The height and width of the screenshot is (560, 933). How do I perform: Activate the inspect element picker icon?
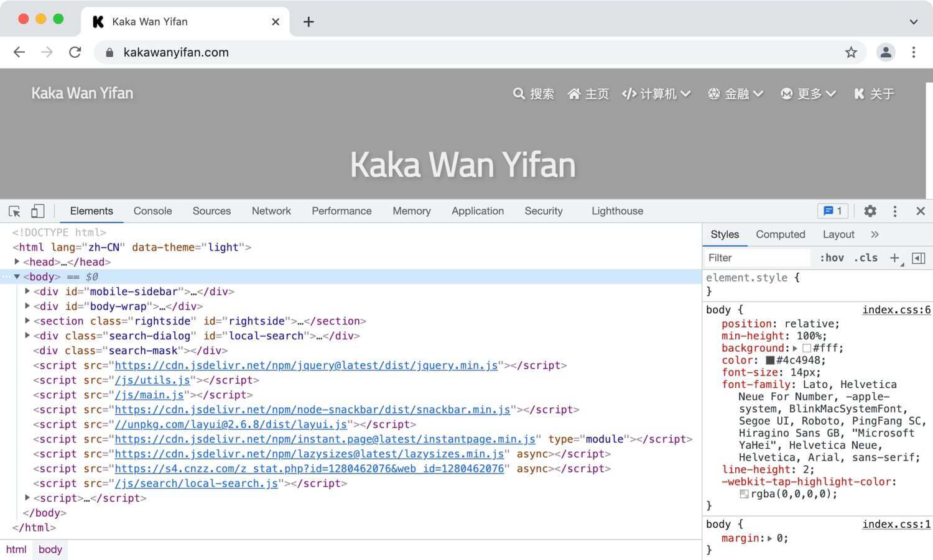(14, 211)
